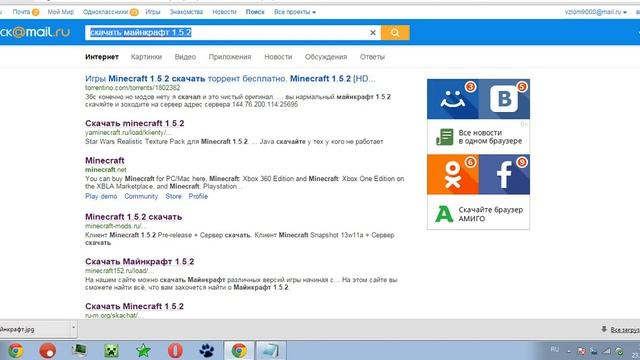Image resolution: width=640 pixels, height=360 pixels.
Task: Click the Все новости в одном браузере text
Action: click(x=490, y=137)
